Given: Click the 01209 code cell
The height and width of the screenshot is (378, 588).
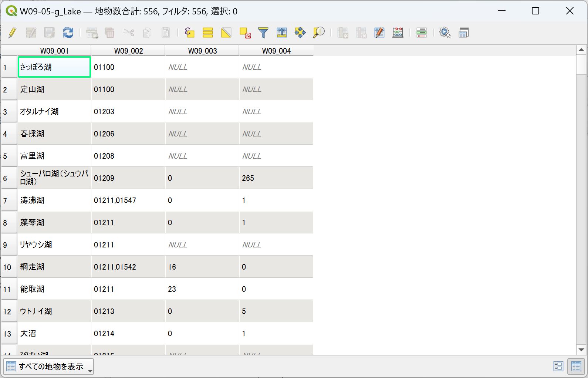Looking at the screenshot, I should [128, 178].
